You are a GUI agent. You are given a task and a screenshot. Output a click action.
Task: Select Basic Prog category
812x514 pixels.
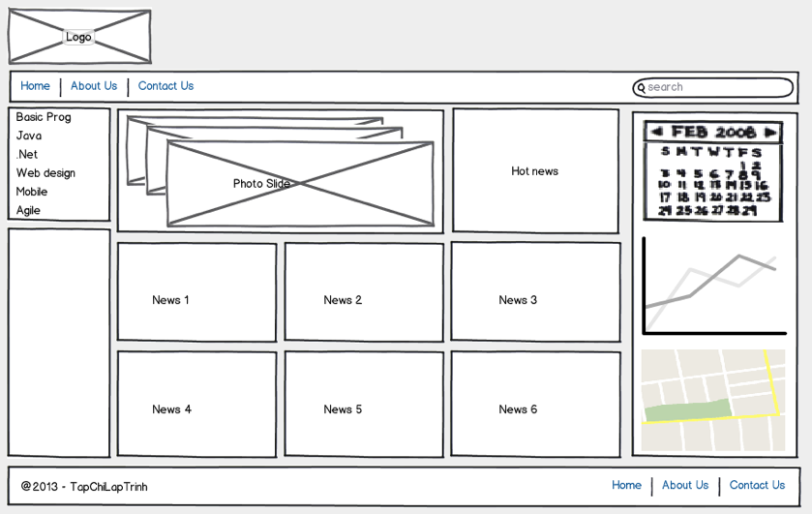44,117
